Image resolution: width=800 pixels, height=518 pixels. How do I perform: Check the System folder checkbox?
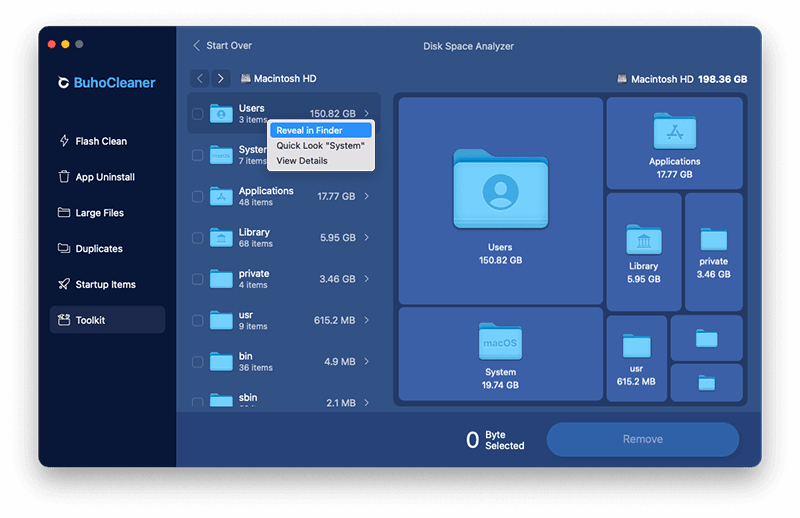(197, 155)
